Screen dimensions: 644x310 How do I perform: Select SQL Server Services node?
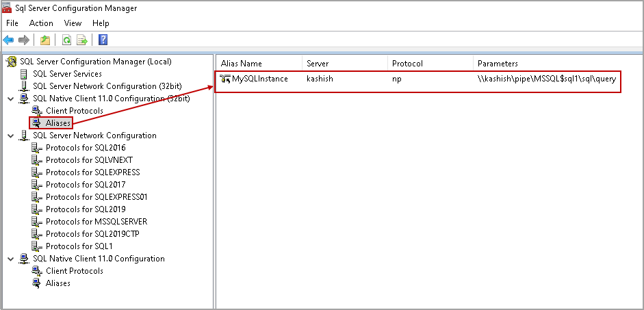[x=67, y=74]
